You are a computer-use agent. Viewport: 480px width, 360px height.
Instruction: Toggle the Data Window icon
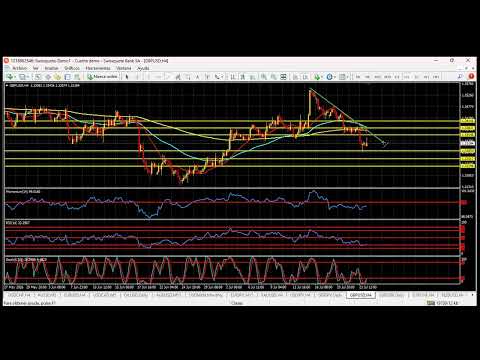48,77
